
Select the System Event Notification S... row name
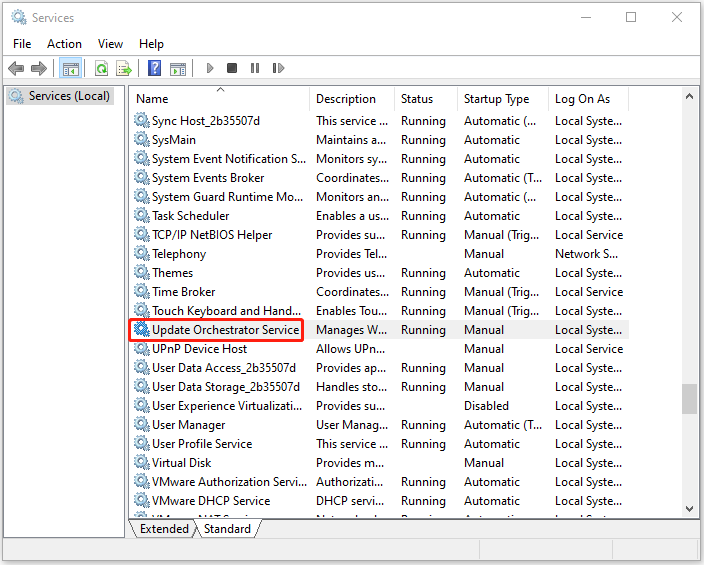[x=229, y=159]
